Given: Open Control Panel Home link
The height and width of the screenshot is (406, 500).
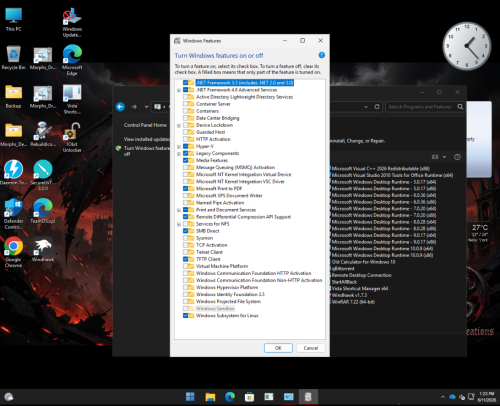Looking at the screenshot, I should pyautogui.click(x=145, y=125).
